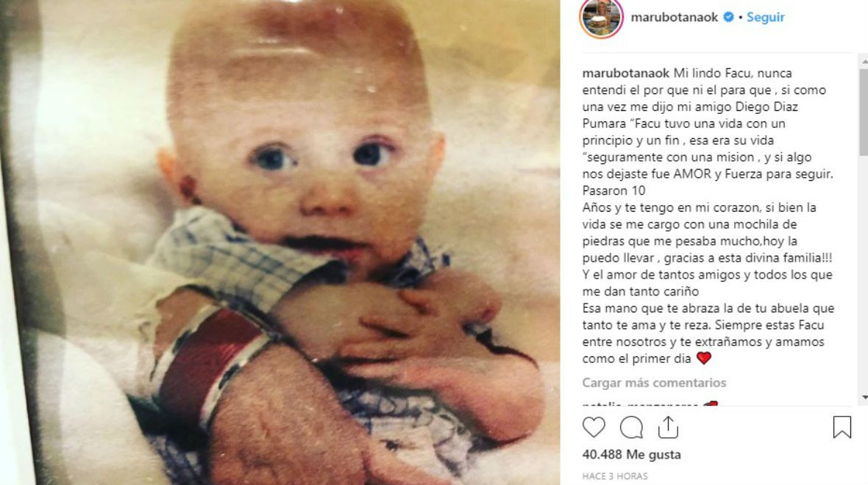This screenshot has width=868, height=485.
Task: Load more comments with Cargar más comentarios
Action: click(x=654, y=383)
